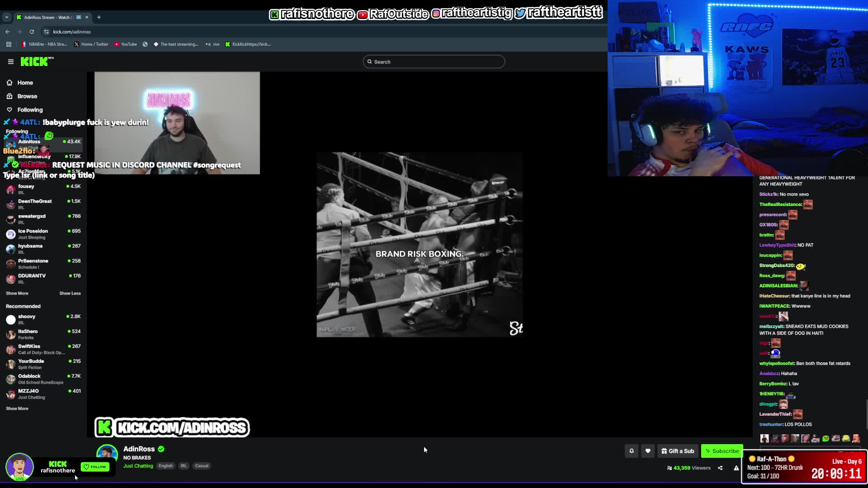Click the AdinRoss webcam video
868x488 pixels.
(x=177, y=123)
